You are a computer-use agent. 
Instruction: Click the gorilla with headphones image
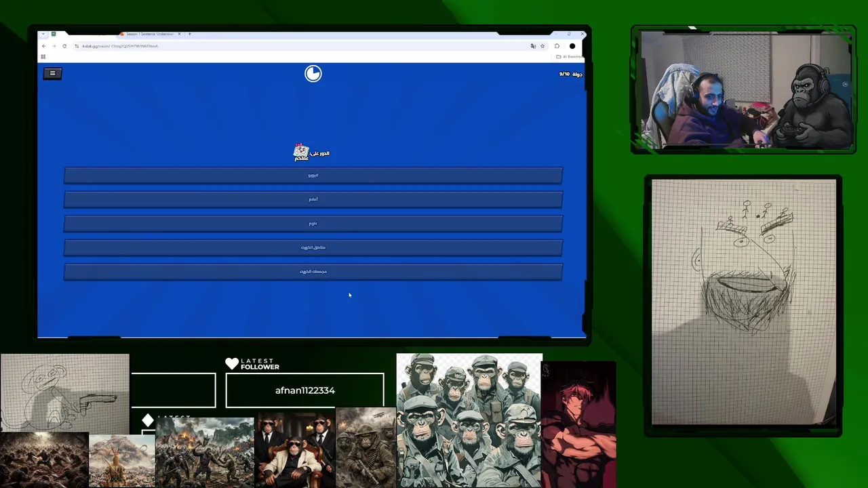[x=814, y=105]
